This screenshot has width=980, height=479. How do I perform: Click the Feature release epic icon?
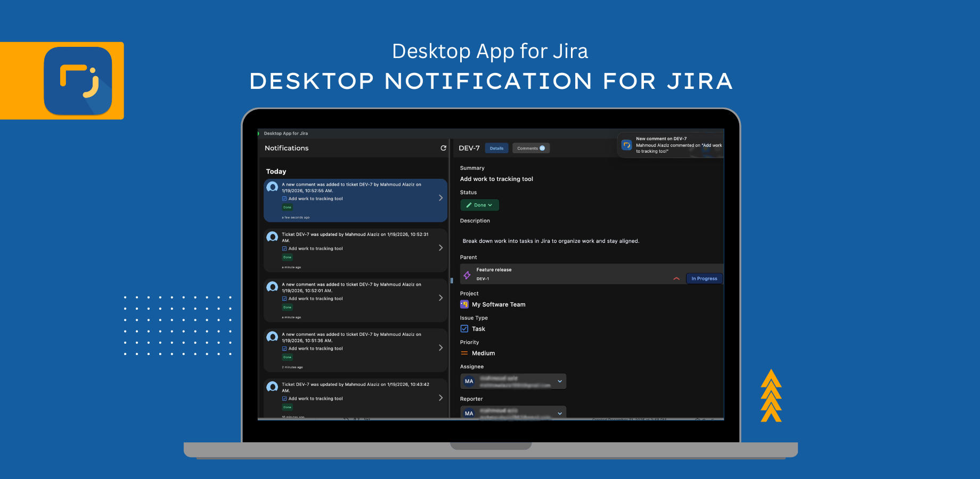tap(467, 275)
